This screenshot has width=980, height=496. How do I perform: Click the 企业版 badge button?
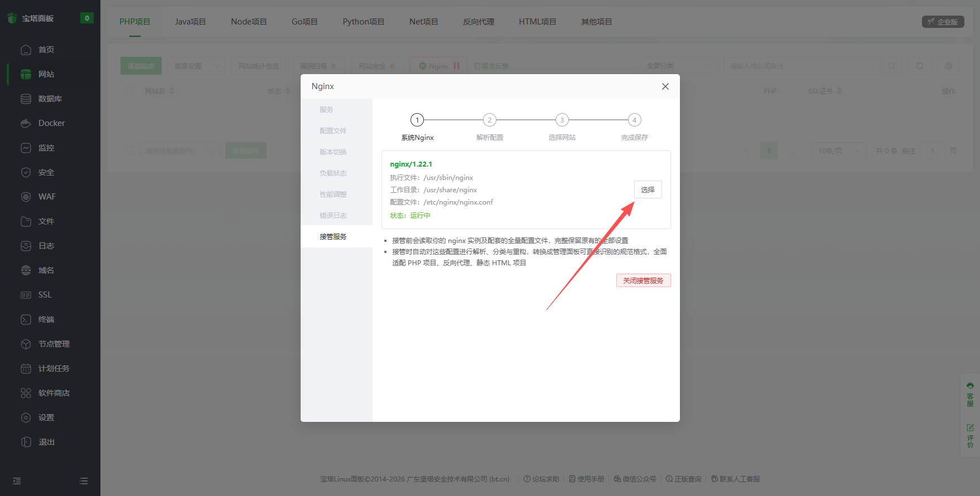coord(943,22)
